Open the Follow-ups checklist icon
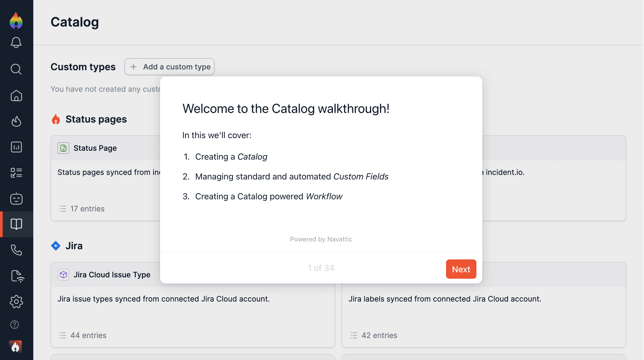Viewport: 644px width, 360px height. (x=17, y=172)
